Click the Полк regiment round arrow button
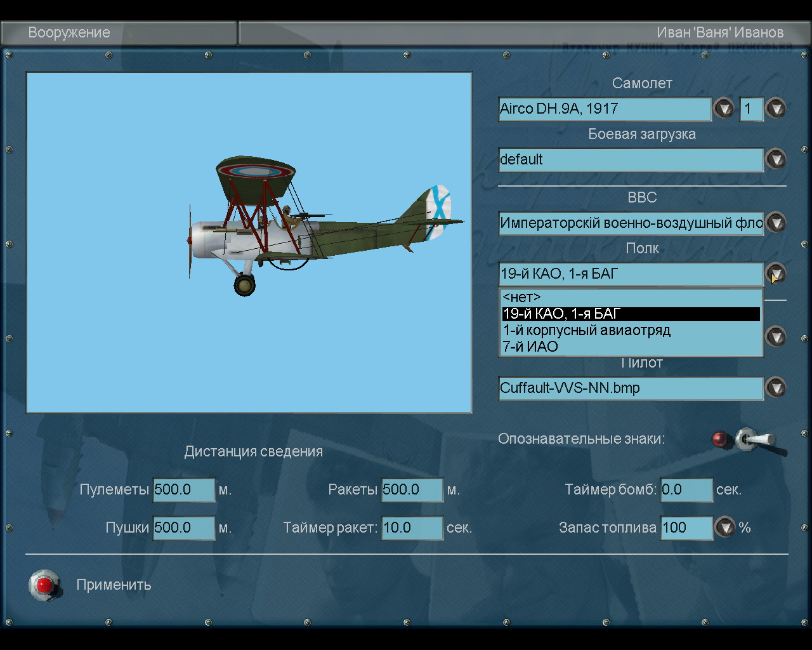812x650 pixels. click(x=776, y=274)
